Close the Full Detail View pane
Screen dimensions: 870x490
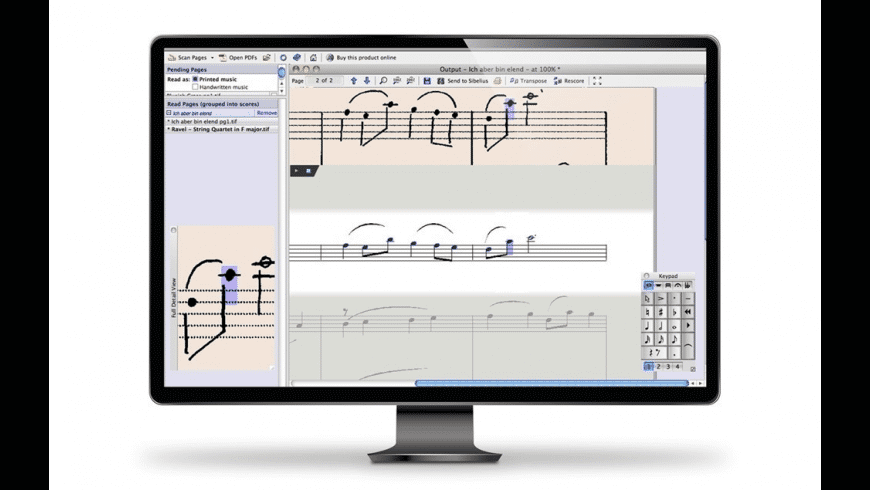point(174,230)
